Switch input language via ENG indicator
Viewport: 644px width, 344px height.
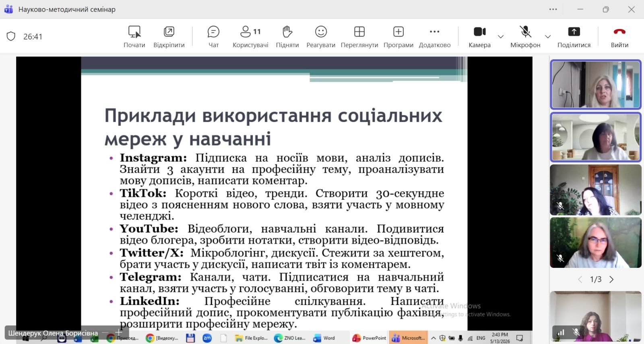pyautogui.click(x=481, y=338)
